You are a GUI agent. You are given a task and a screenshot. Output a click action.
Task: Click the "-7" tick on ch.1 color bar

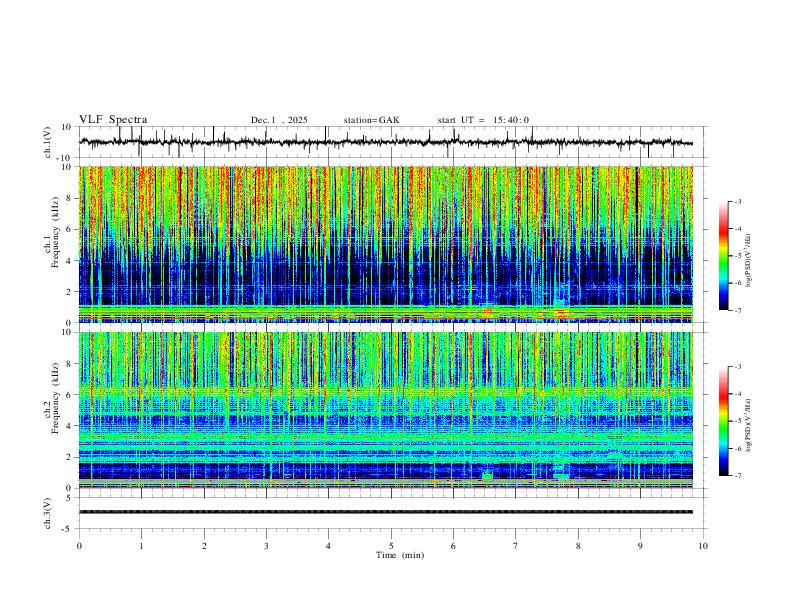[x=737, y=311]
